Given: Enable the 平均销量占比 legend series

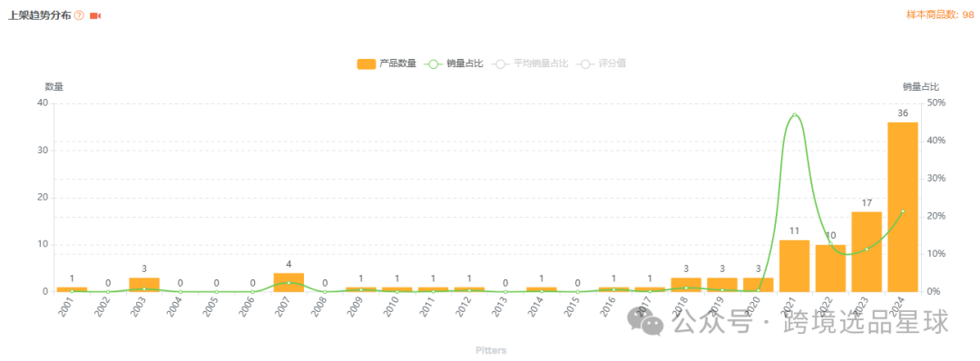Looking at the screenshot, I should (530, 63).
